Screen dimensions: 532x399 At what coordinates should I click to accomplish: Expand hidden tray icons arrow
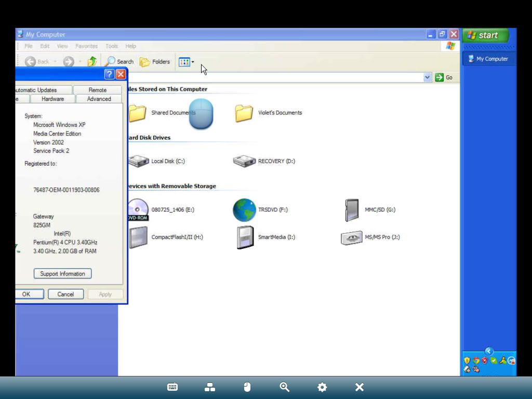[x=489, y=351]
